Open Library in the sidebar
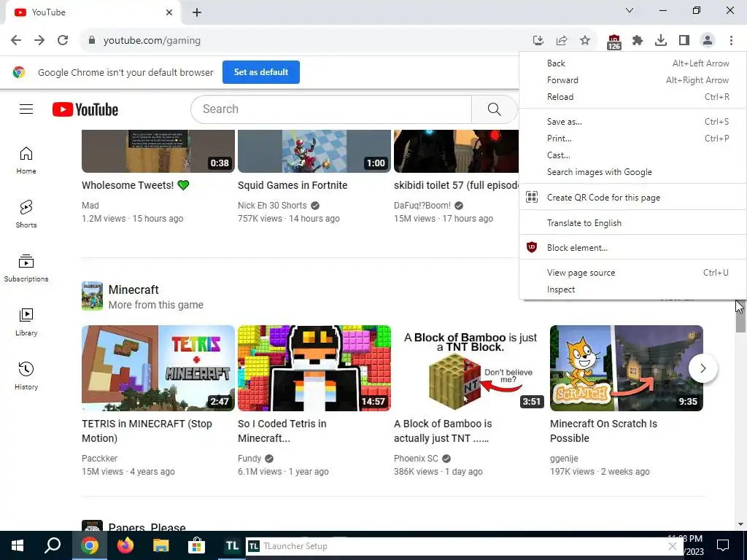 26,322
